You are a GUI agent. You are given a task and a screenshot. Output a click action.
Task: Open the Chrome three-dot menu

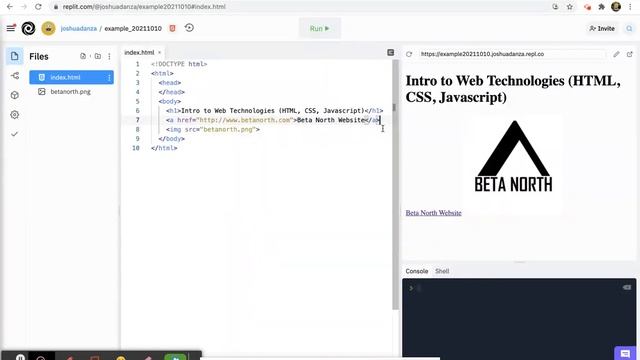pos(631,7)
